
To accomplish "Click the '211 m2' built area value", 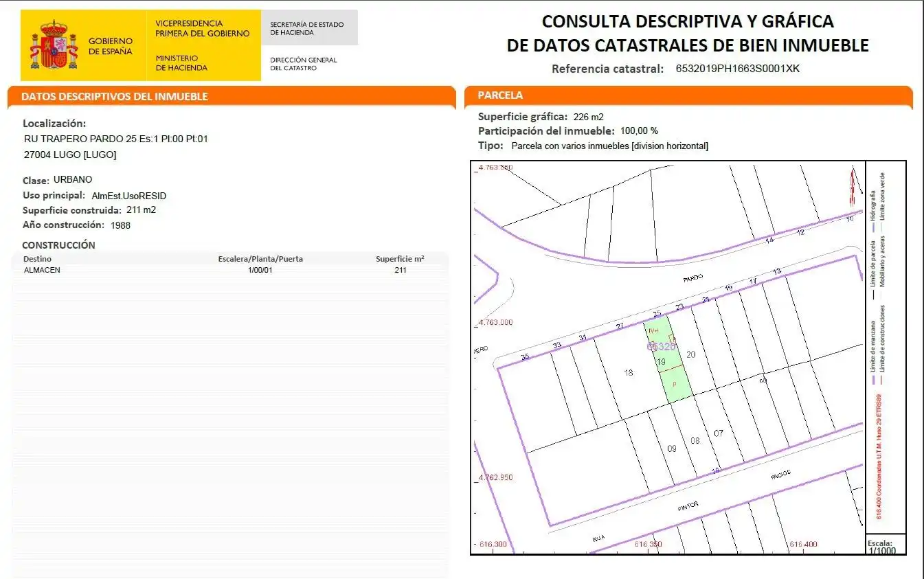I will pyautogui.click(x=141, y=210).
